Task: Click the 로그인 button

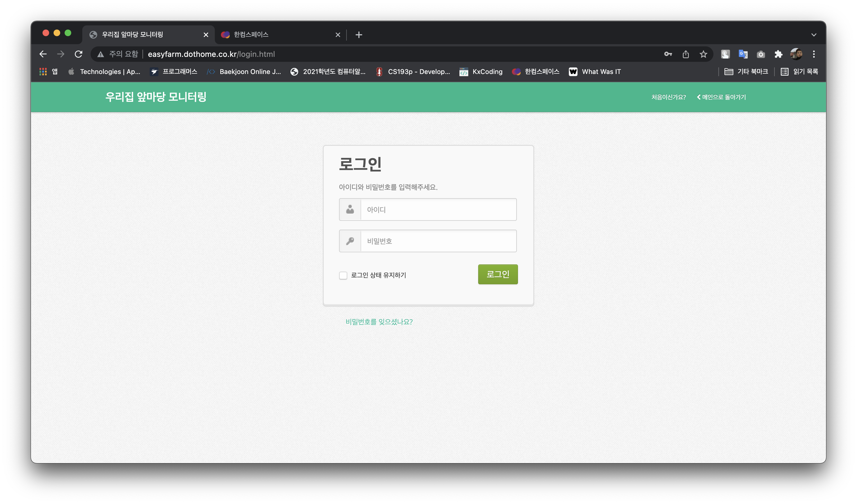Action: pos(498,274)
